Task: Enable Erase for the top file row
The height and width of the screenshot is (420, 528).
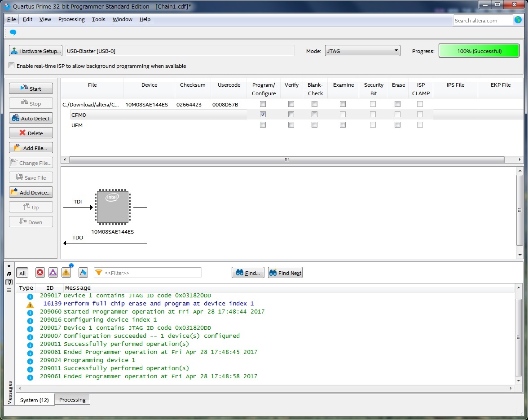Action: pos(398,104)
